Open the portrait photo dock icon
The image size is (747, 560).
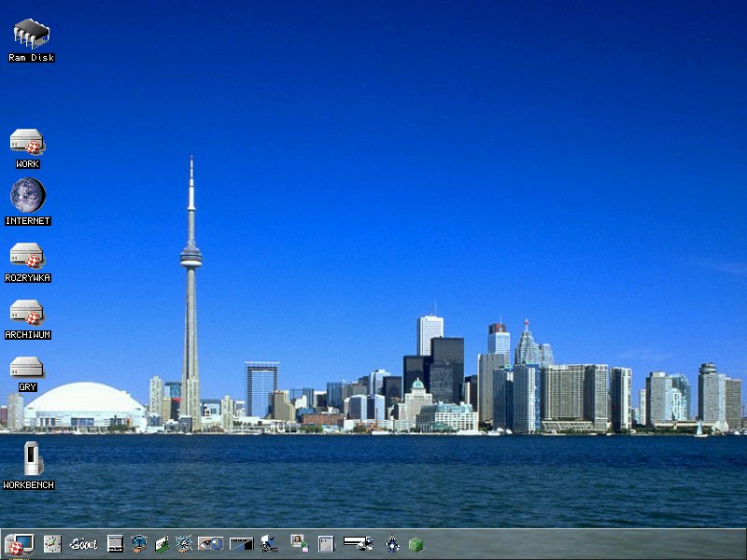pyautogui.click(x=300, y=543)
